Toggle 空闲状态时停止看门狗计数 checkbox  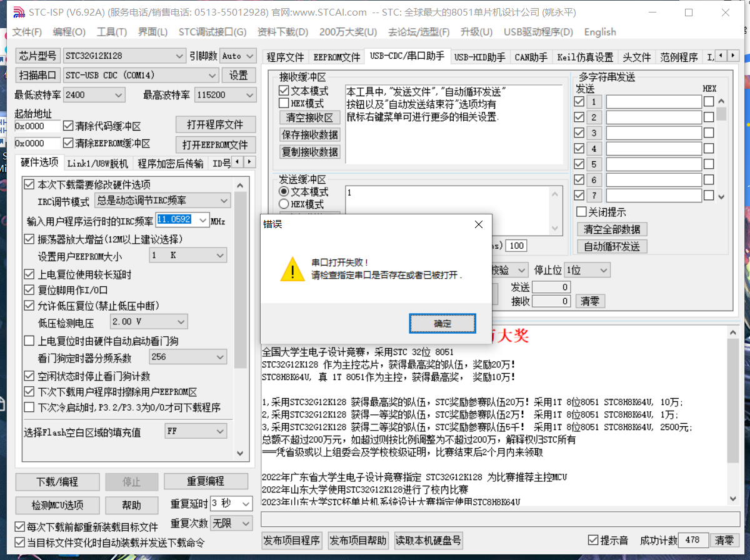(x=29, y=376)
